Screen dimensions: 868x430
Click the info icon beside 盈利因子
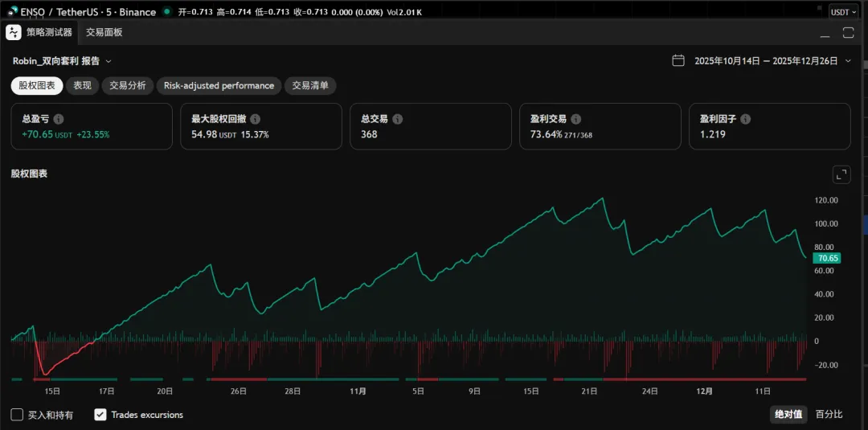746,119
